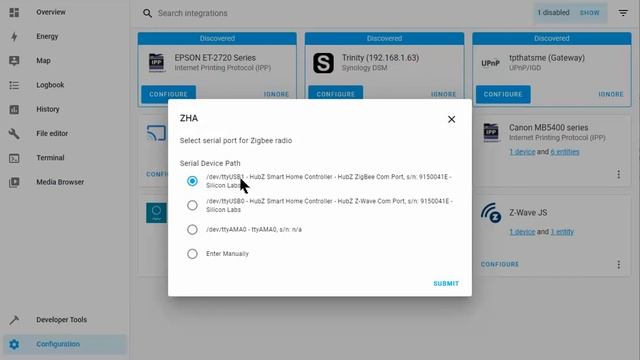Open the Terminal menu label
This screenshot has width=640, height=360.
pos(50,158)
